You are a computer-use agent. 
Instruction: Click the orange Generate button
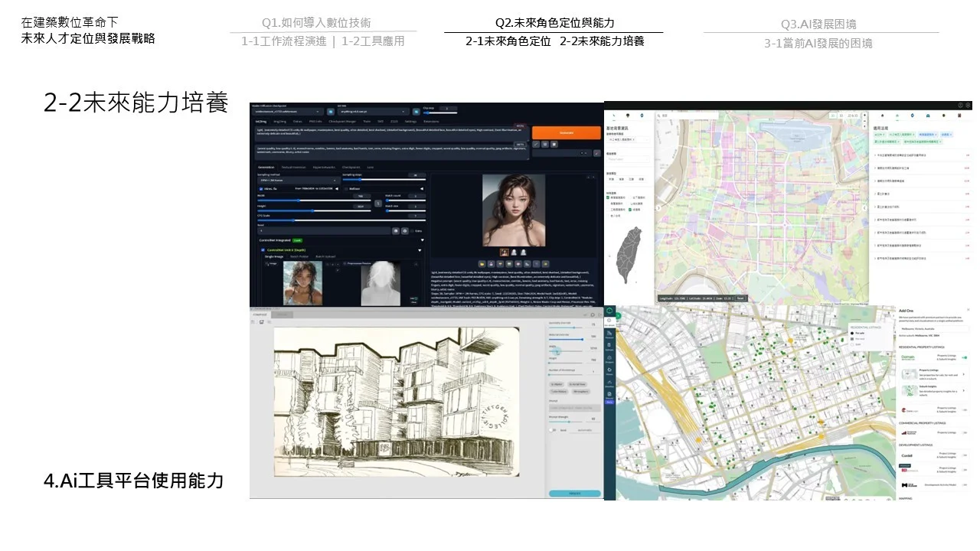(566, 132)
